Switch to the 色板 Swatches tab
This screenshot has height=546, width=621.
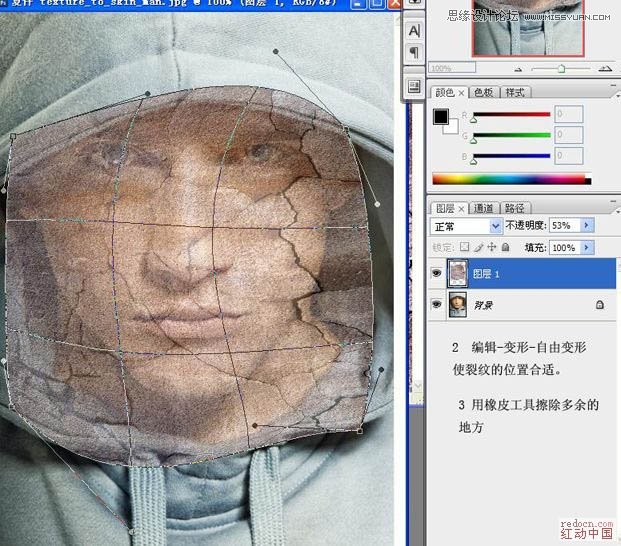[484, 92]
